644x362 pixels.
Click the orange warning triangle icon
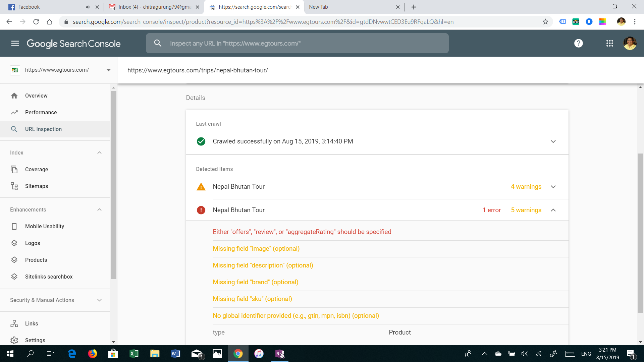[201, 187]
